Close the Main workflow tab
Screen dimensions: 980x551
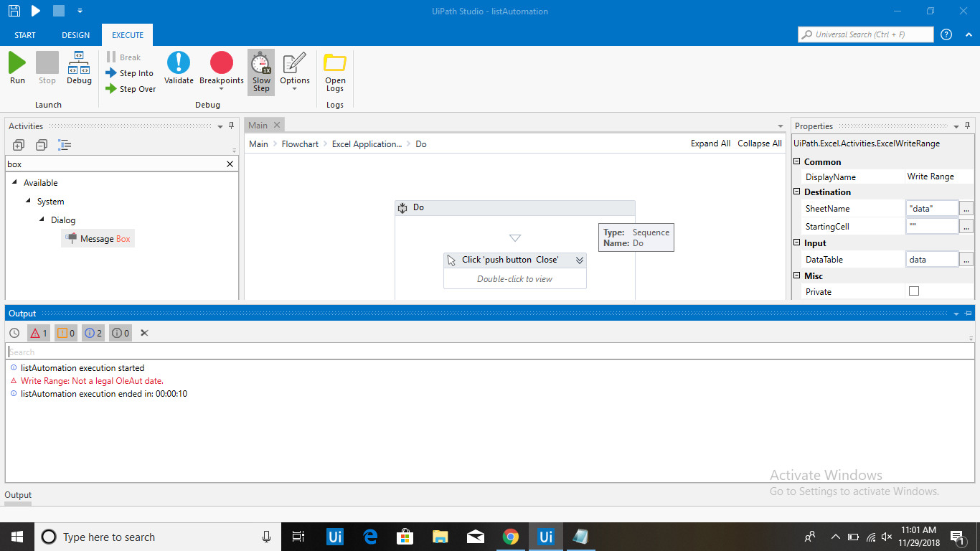point(277,125)
